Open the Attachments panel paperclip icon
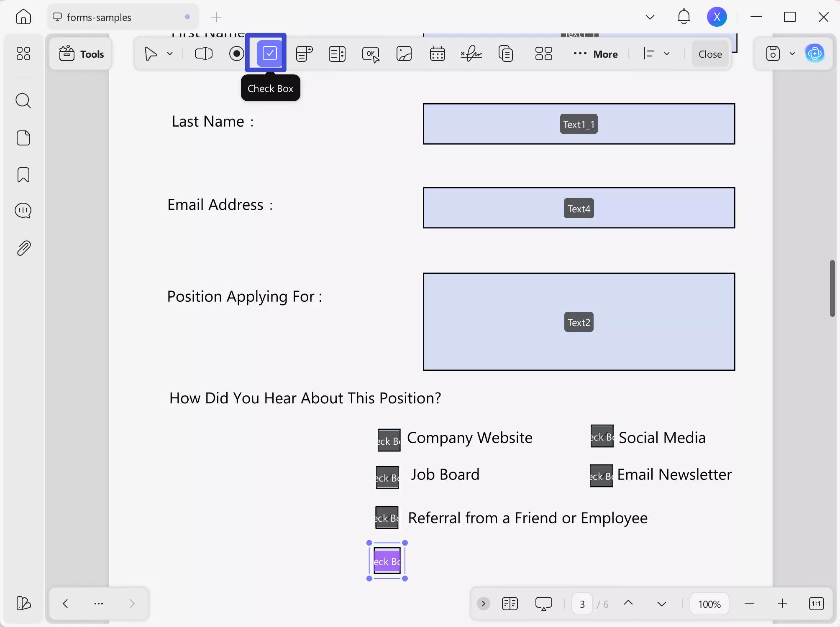The width and height of the screenshot is (840, 627). point(23,248)
